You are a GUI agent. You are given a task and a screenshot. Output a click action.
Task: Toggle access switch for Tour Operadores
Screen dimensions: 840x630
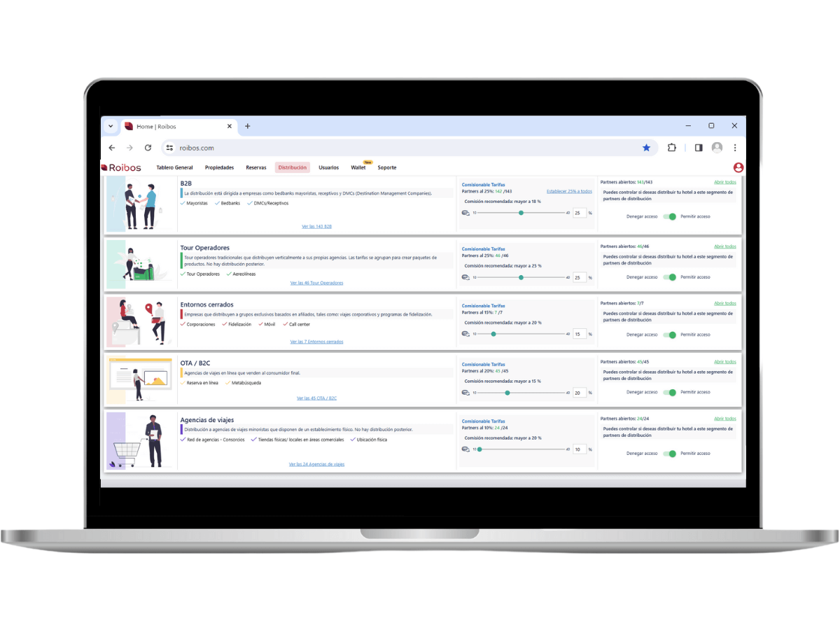670,277
